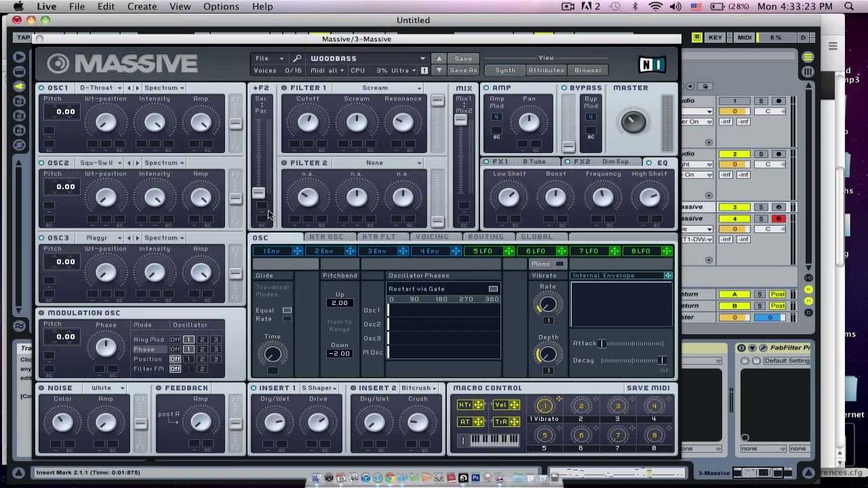
Task: Open the WOODBASS preset dropdown
Action: coord(368,58)
